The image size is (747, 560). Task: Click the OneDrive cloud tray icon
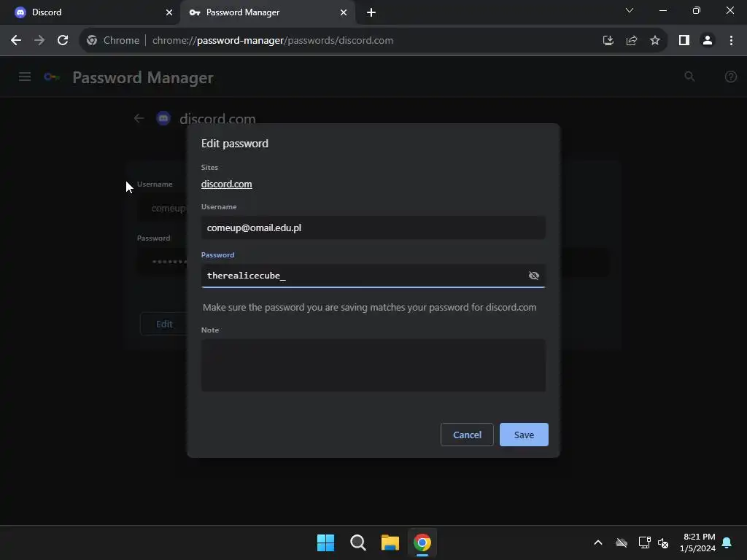(622, 542)
